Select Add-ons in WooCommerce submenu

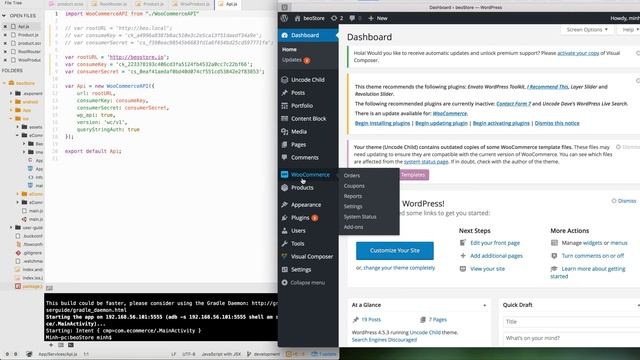tap(353, 227)
